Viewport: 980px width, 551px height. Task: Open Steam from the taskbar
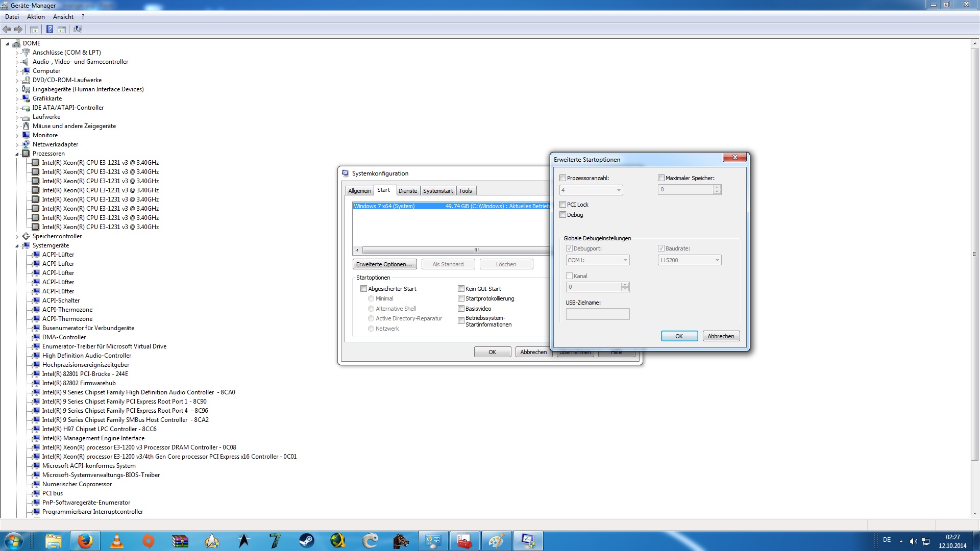(306, 541)
